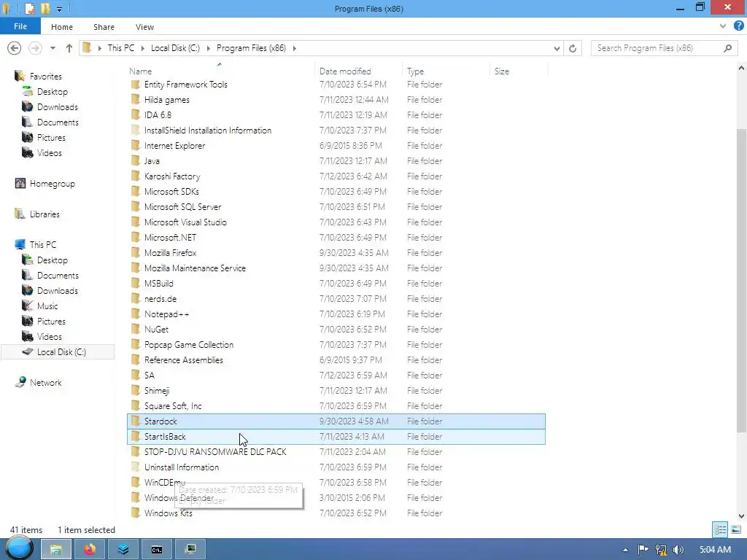
Task: Switch to details view layout
Action: [x=720, y=529]
